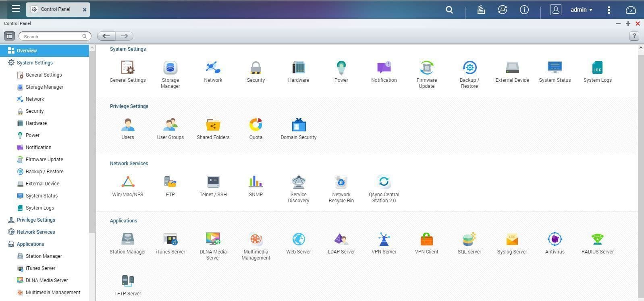This screenshot has width=644, height=301.
Task: Click the help question mark button
Action: coord(634,36)
